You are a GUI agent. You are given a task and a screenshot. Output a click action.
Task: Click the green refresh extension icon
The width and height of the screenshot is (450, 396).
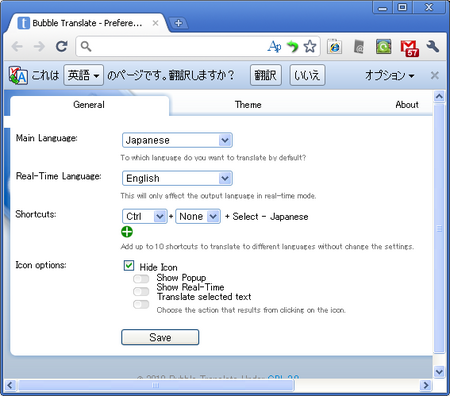(x=384, y=47)
